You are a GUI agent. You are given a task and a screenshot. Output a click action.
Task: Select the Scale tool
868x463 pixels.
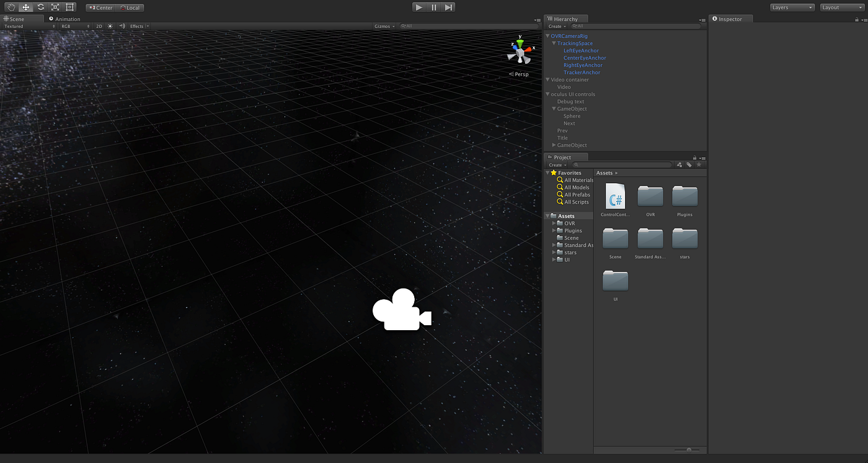(55, 7)
